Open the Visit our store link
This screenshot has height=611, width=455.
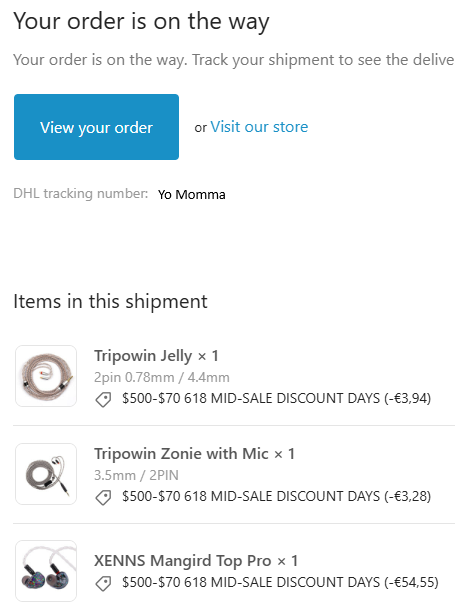tap(259, 127)
